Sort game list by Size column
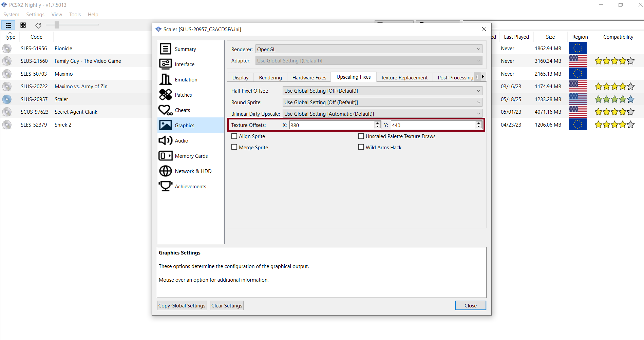 tap(550, 37)
